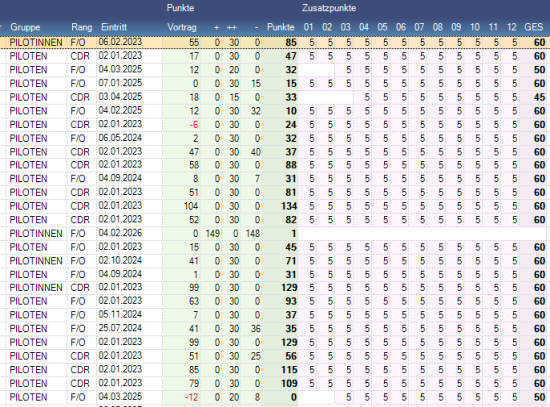Image resolution: width=550 pixels, height=407 pixels.
Task: Click the bold Punkte column header
Action: [281, 27]
